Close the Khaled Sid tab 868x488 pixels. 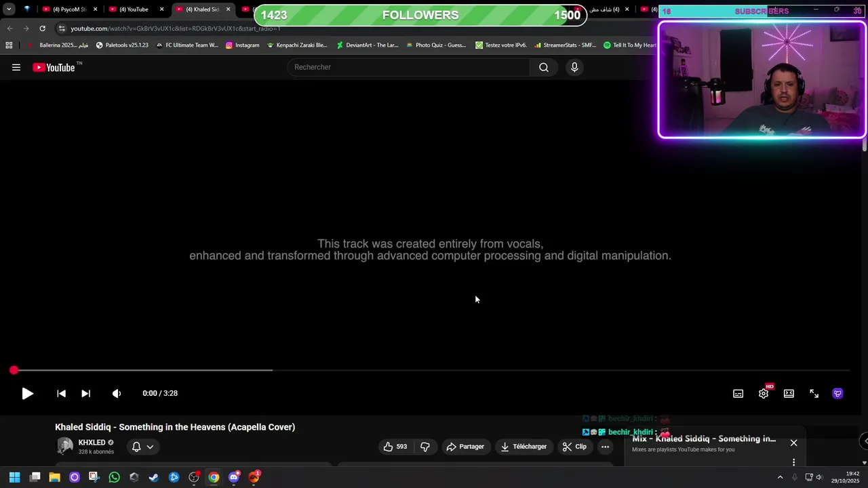point(228,9)
